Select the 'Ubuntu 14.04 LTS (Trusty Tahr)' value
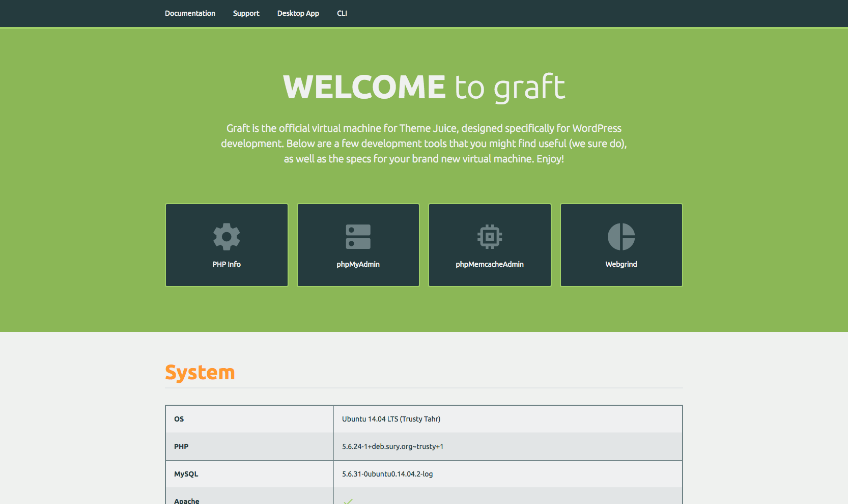Viewport: 848px width, 504px height. pos(391,419)
